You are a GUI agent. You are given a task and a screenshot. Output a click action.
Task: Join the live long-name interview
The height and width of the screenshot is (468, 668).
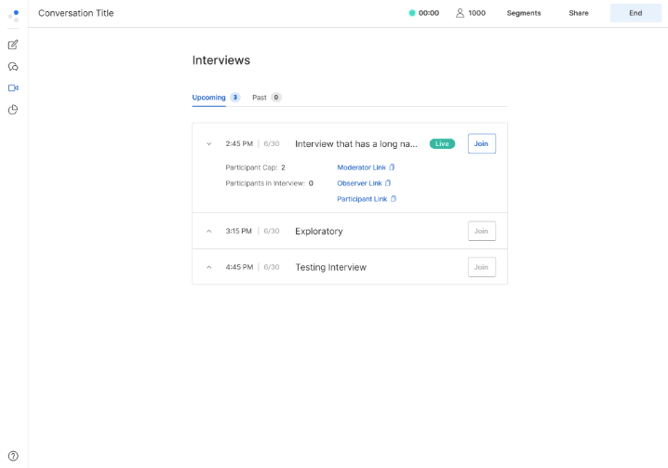coord(481,144)
